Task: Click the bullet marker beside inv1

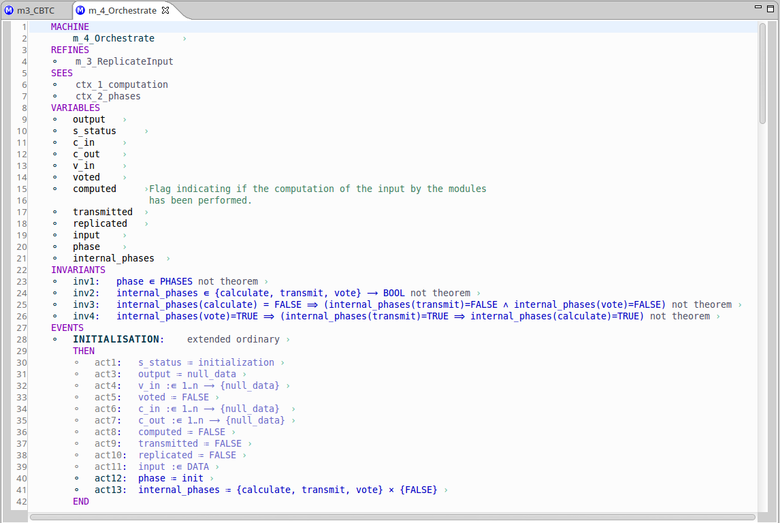Action: [56, 282]
